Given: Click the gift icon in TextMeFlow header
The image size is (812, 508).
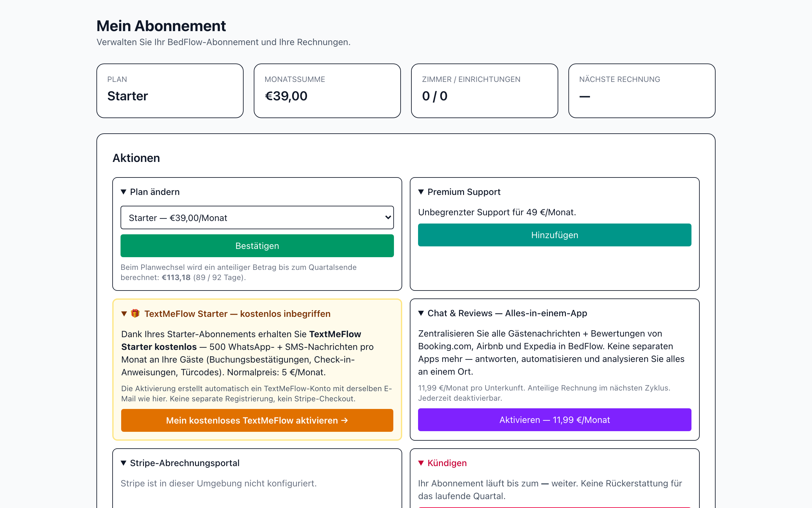Looking at the screenshot, I should pos(135,313).
